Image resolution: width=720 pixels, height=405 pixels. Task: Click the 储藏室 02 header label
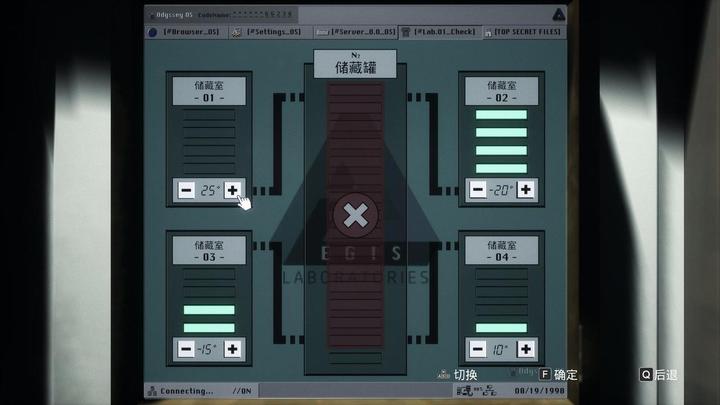tap(501, 91)
